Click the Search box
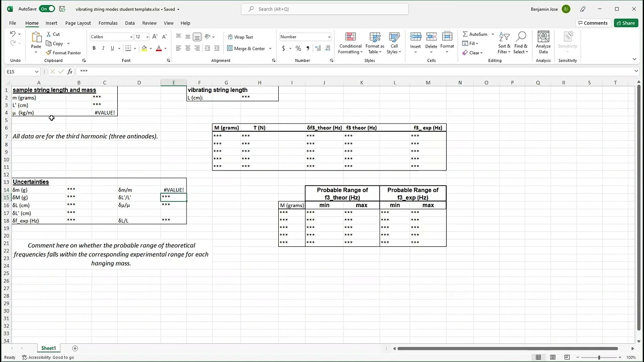644x362 pixels. click(x=325, y=9)
